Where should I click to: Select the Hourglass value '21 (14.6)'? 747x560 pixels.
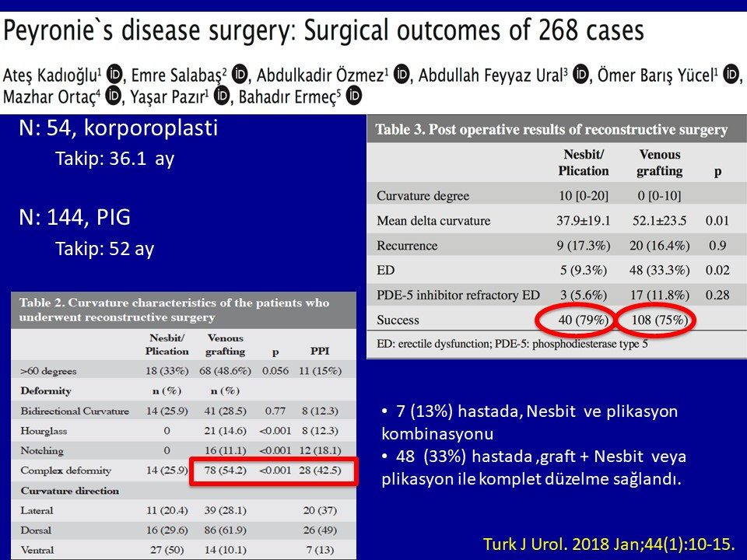pos(226,430)
